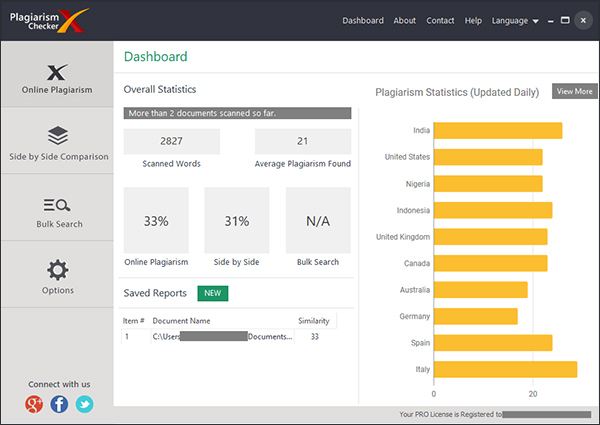Open the Online Plagiarism section icon
This screenshot has width=600, height=425.
[57, 72]
